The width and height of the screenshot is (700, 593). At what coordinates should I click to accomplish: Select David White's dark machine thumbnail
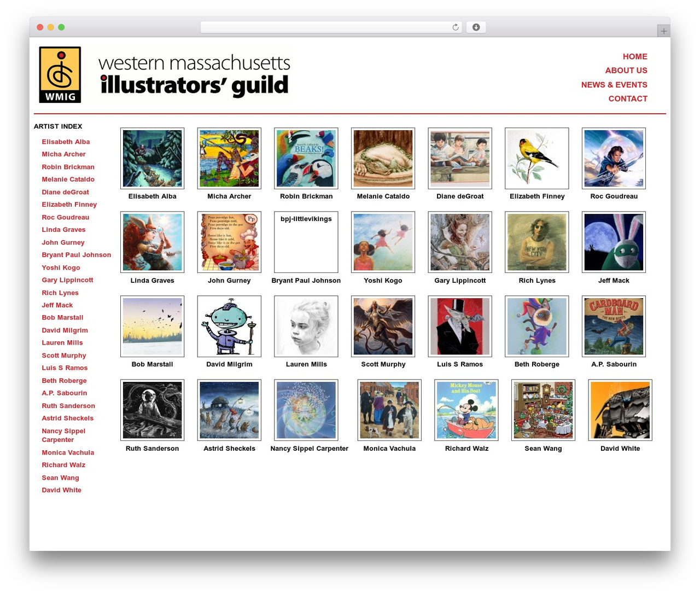[x=620, y=410]
